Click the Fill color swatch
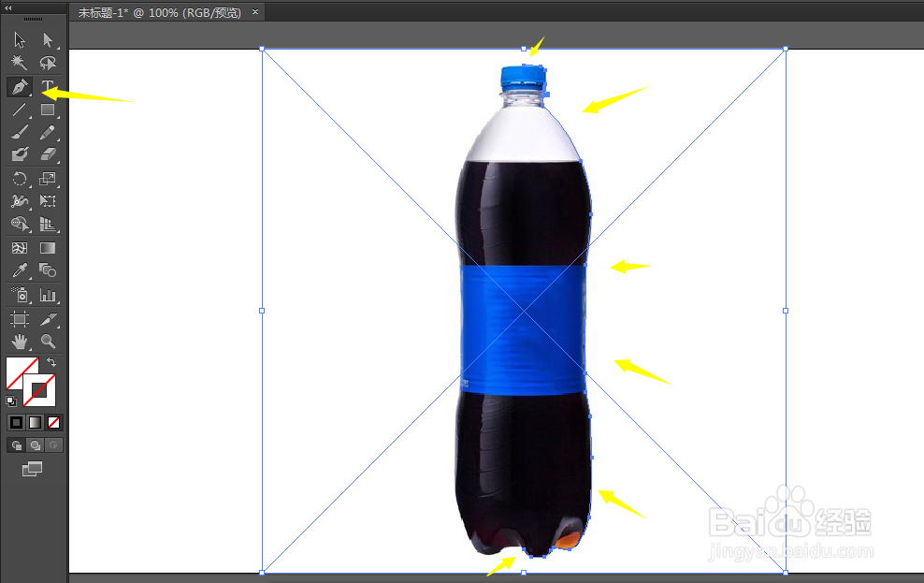Screen dimensions: 924x583 coord(18,369)
